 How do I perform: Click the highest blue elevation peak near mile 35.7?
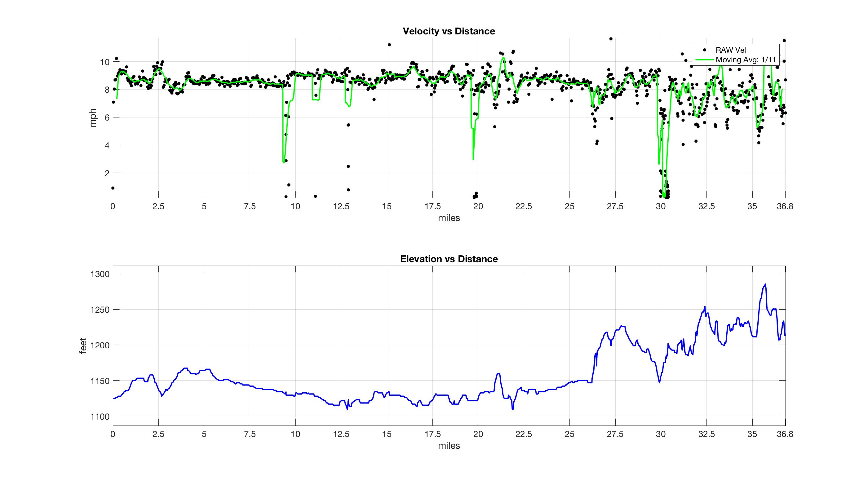coord(765,284)
